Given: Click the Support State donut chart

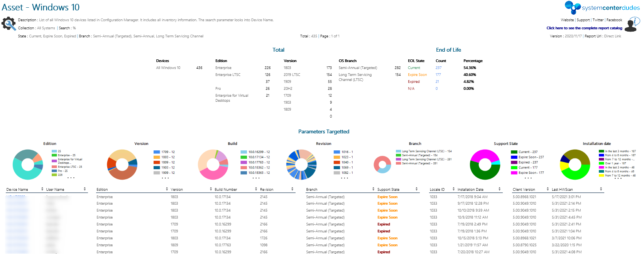Looking at the screenshot, I should point(485,165).
